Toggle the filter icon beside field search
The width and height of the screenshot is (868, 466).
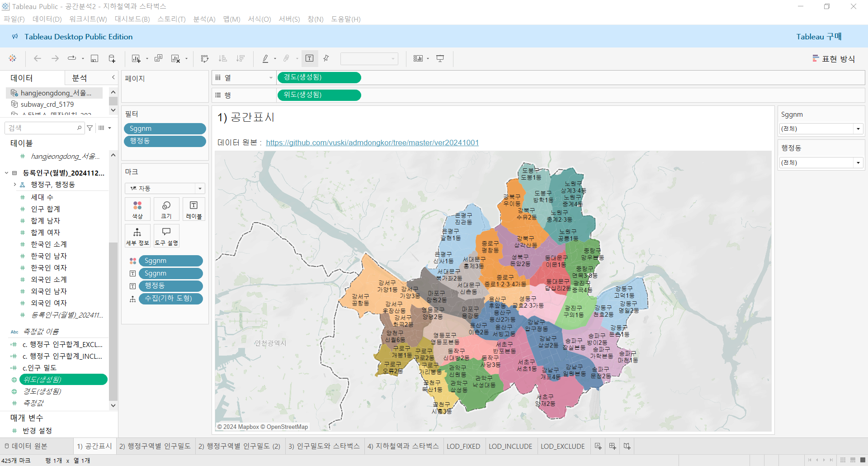pyautogui.click(x=90, y=128)
